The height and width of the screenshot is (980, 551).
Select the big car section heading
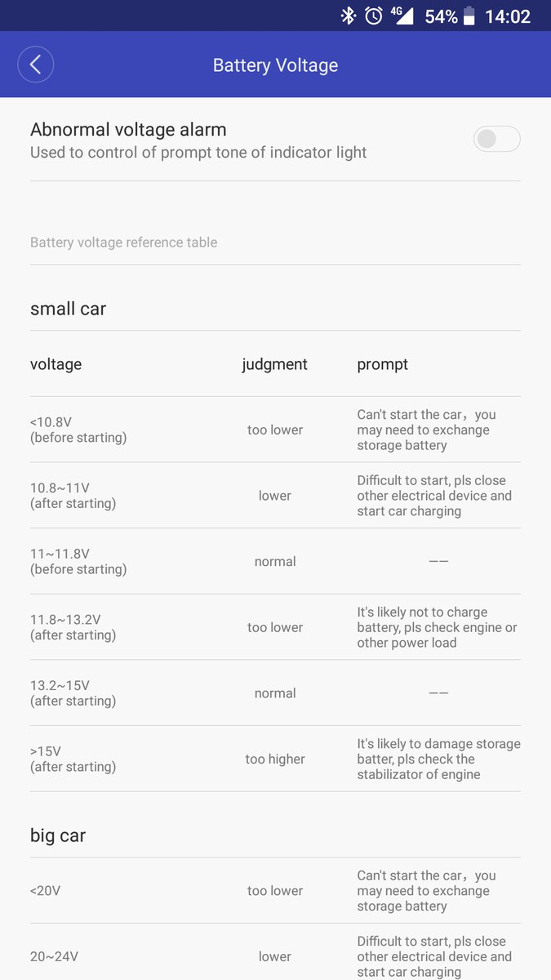click(58, 835)
